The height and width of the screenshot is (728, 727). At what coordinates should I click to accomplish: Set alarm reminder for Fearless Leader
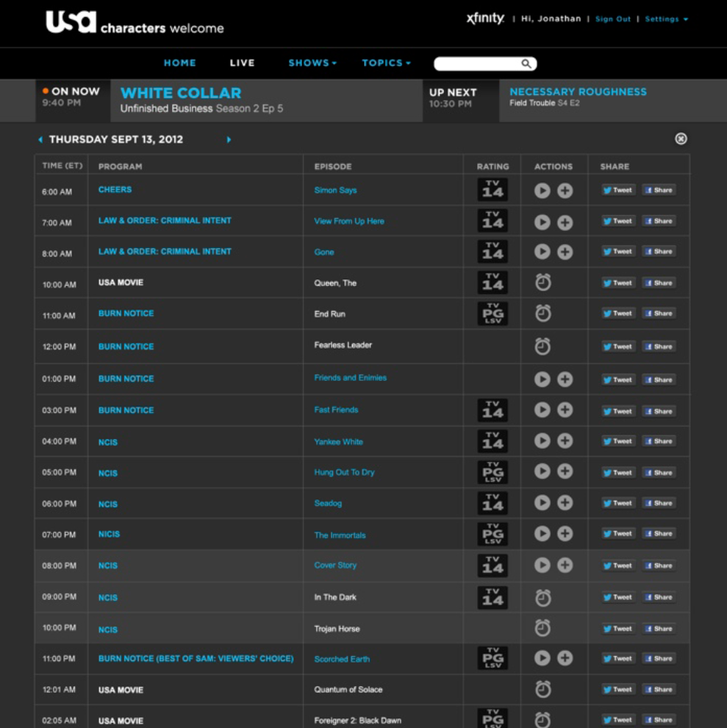(x=542, y=346)
